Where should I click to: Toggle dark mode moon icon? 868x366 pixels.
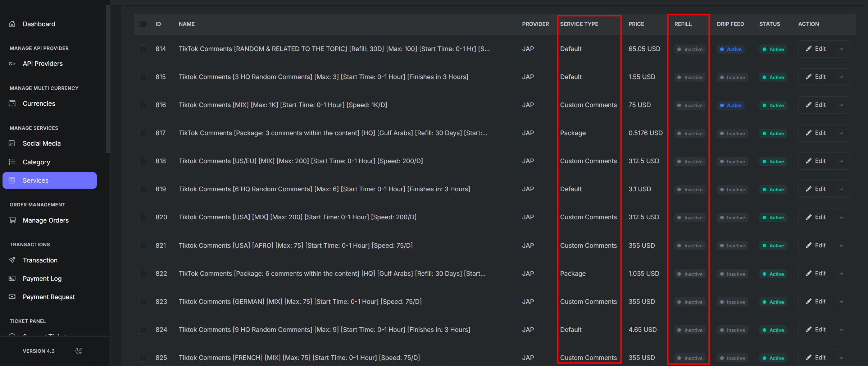[x=79, y=351]
